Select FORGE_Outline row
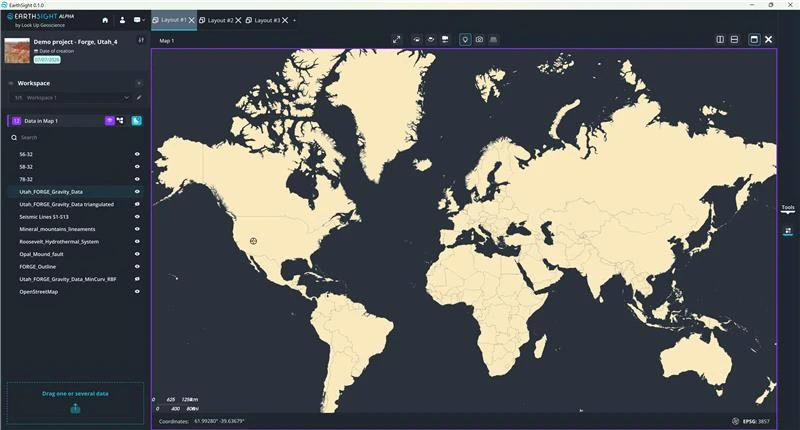This screenshot has width=800, height=430. [x=74, y=267]
